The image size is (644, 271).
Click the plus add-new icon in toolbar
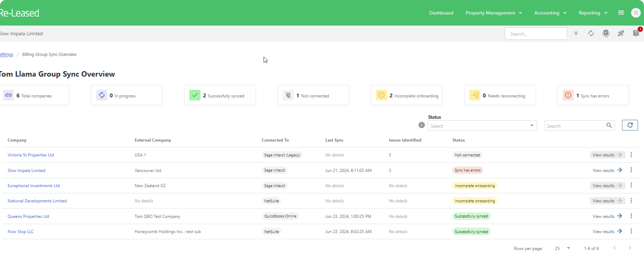[576, 33]
